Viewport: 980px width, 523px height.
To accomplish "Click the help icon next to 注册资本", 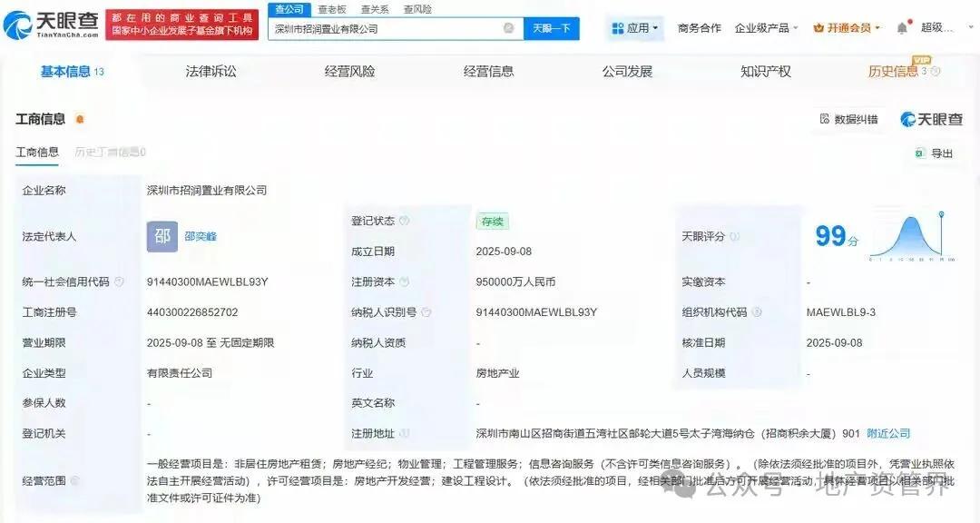I will pos(405,282).
